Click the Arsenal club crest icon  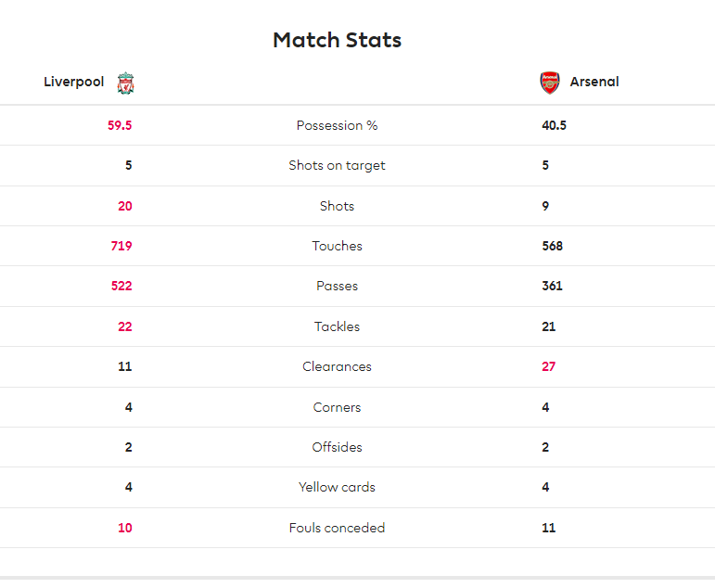tap(550, 83)
